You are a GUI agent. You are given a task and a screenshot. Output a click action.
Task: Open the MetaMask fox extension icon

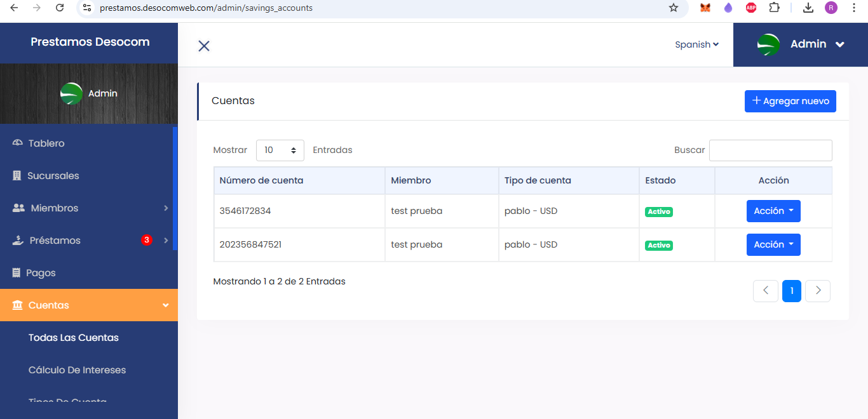pyautogui.click(x=705, y=8)
